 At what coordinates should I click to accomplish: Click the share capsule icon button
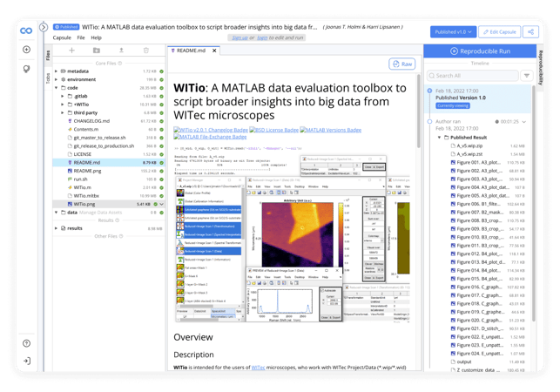coord(530,32)
